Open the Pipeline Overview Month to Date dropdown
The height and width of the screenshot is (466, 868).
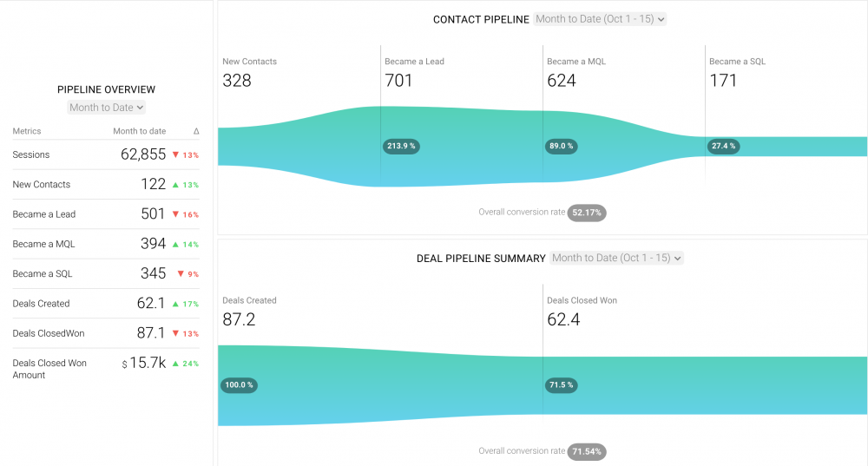coord(107,108)
